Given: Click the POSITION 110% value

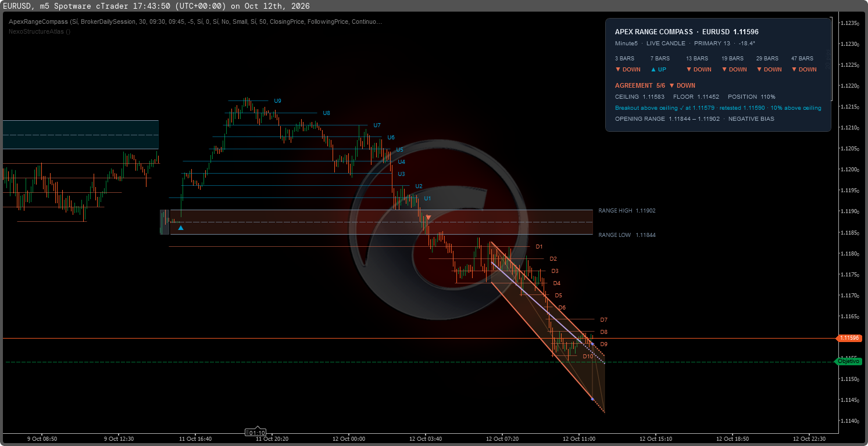Looking at the screenshot, I should (751, 97).
